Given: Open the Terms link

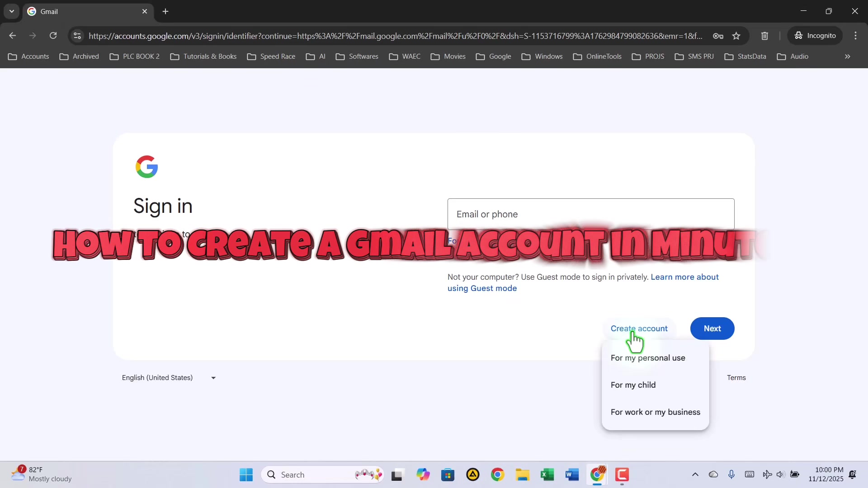Looking at the screenshot, I should (x=736, y=378).
